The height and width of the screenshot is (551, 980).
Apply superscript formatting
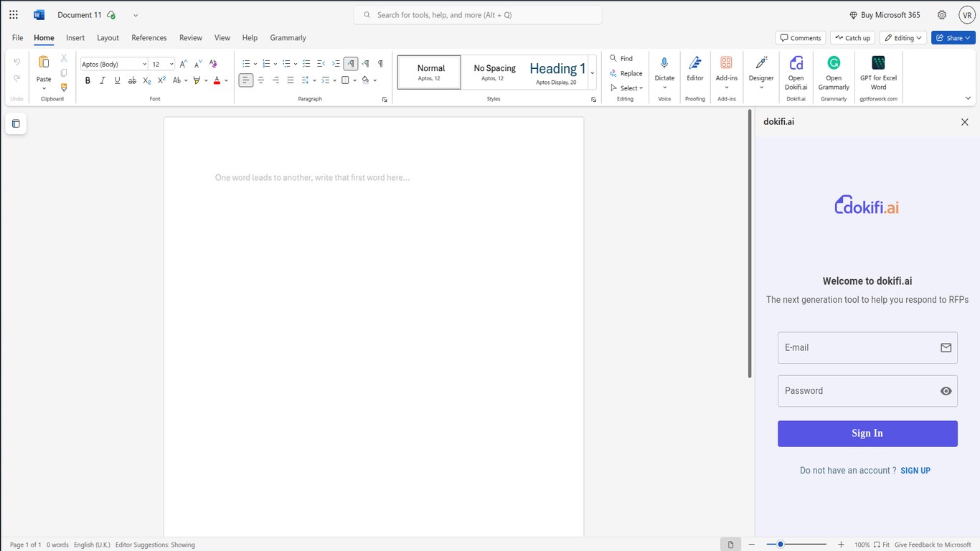(161, 80)
